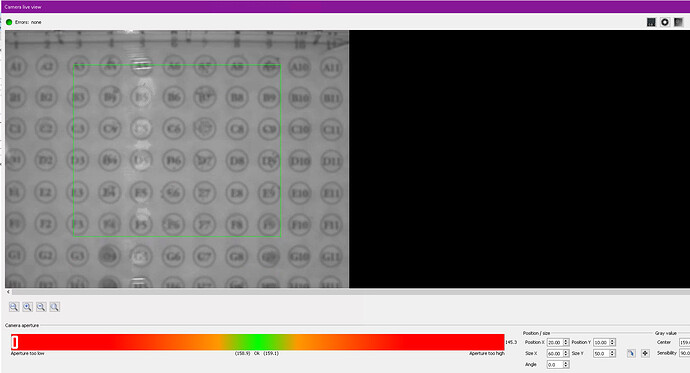Viewport: 690px width, 373px height.
Task: Click the second zoom magnifier icon
Action: tap(28, 307)
